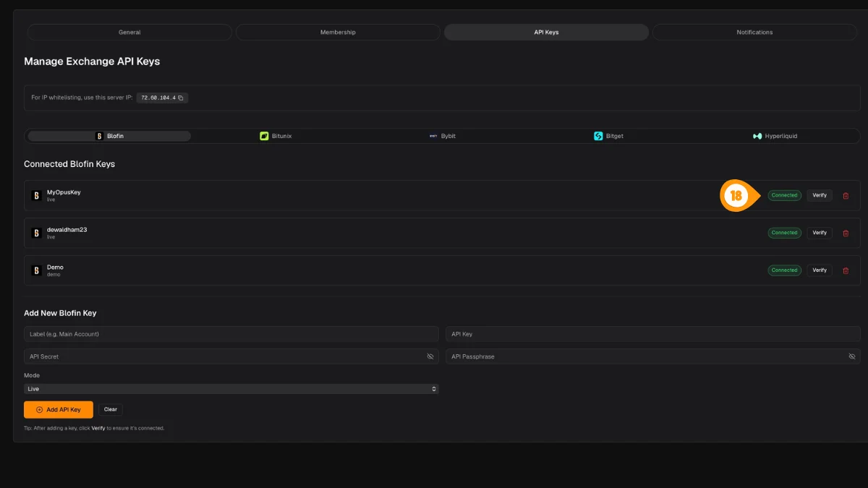Select the API Keys tab
The width and height of the screenshot is (868, 488).
coord(546,33)
